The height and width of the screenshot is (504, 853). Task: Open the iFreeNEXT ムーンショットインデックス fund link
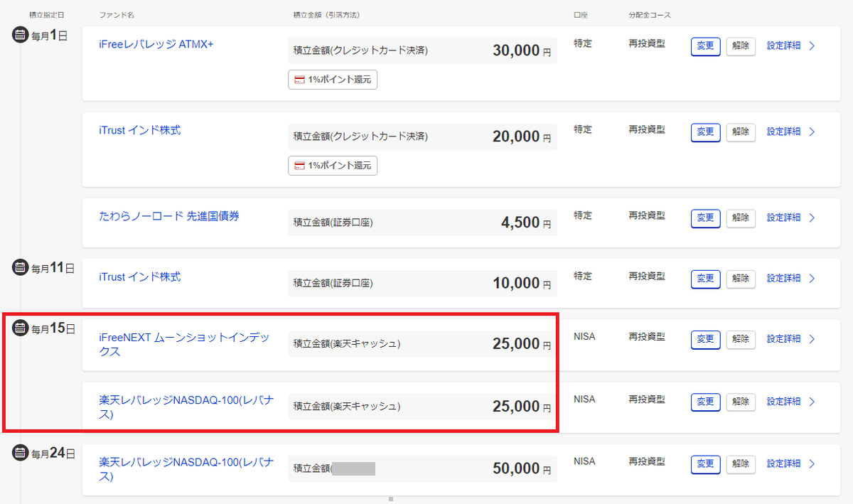(x=184, y=344)
